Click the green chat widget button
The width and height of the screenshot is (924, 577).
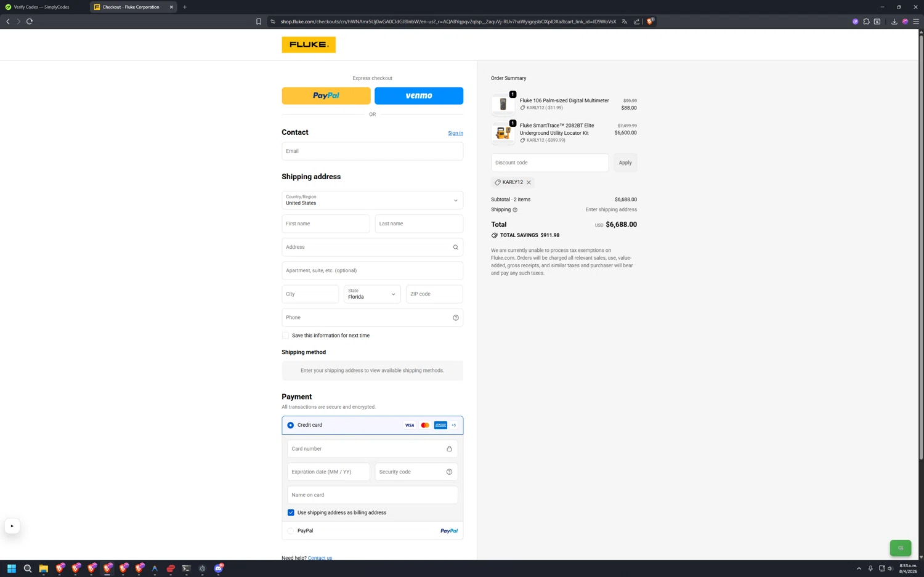[901, 547]
